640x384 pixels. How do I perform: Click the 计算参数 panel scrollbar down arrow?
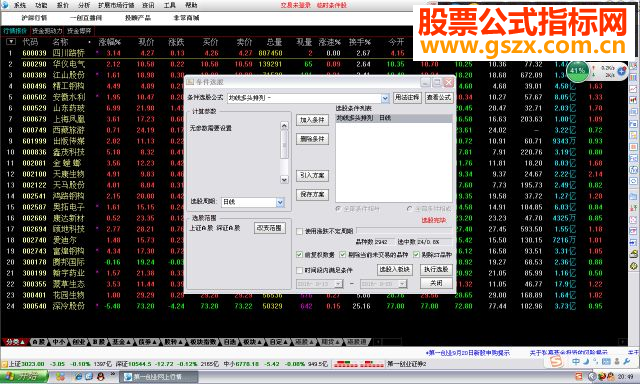[284, 180]
